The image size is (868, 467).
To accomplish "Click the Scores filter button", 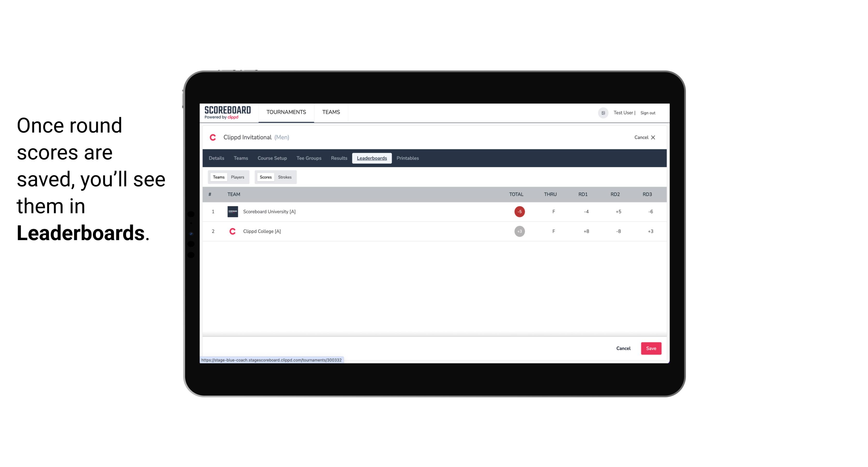I will (265, 177).
